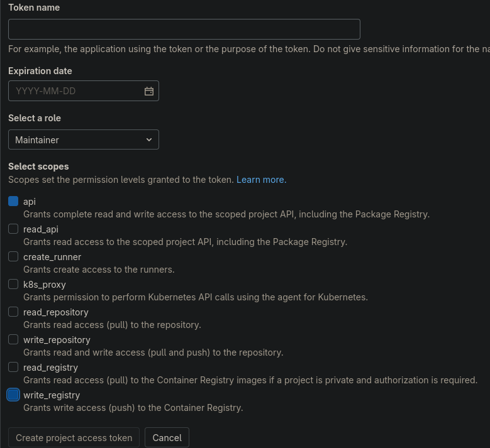
Task: Enable the read_api scope checkbox
Action: tap(13, 229)
